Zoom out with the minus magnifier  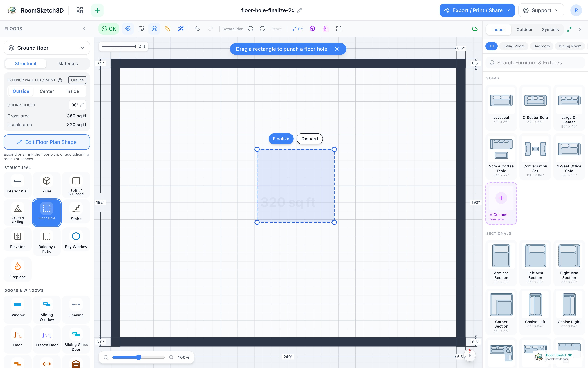(x=106, y=357)
